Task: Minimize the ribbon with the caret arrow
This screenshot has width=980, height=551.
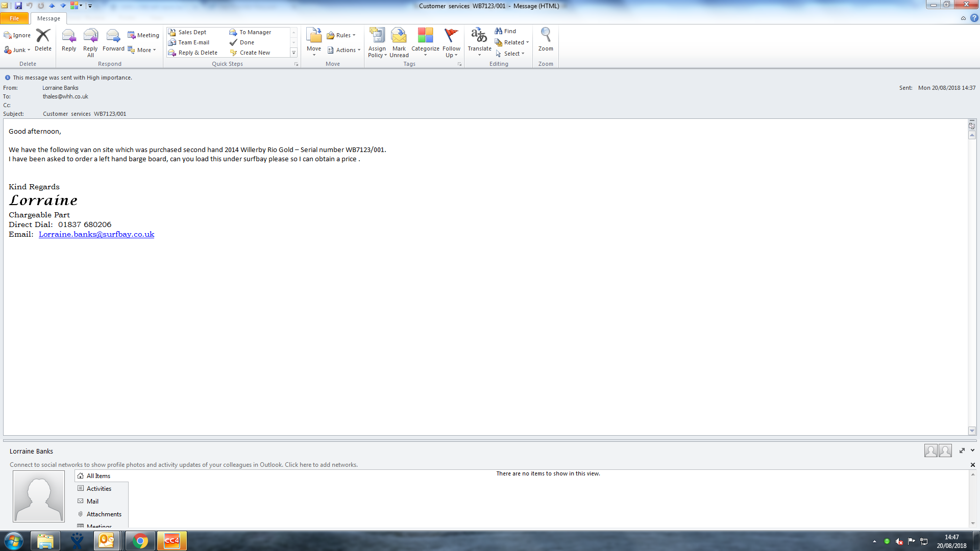Action: tap(963, 18)
